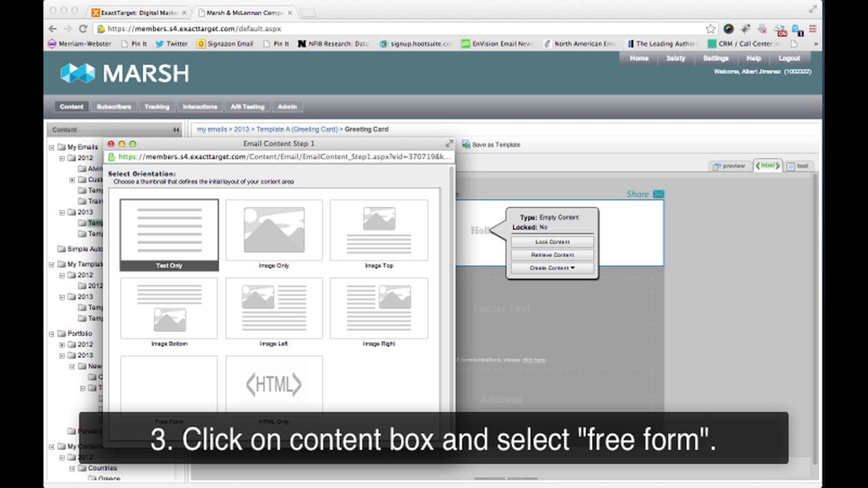The height and width of the screenshot is (488, 868).
Task: Collapse the Content sidebar panel
Action: (176, 129)
